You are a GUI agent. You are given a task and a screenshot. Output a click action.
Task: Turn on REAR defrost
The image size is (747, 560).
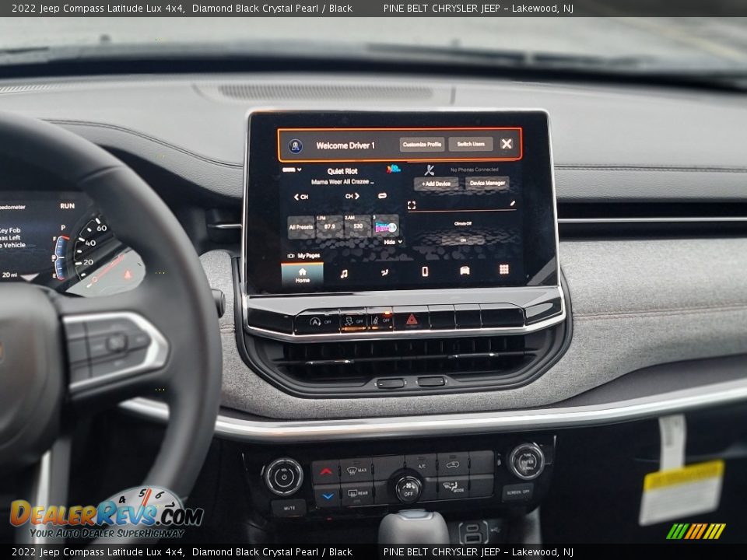point(357,494)
